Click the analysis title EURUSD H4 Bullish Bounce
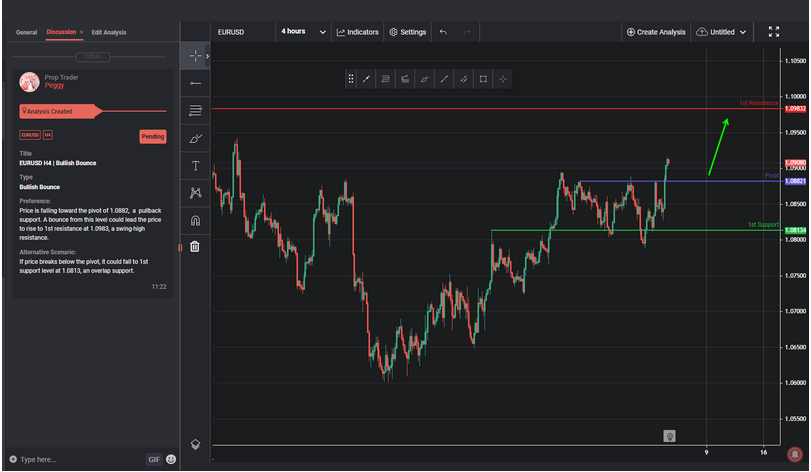This screenshot has height=472, width=811. pyautogui.click(x=58, y=163)
